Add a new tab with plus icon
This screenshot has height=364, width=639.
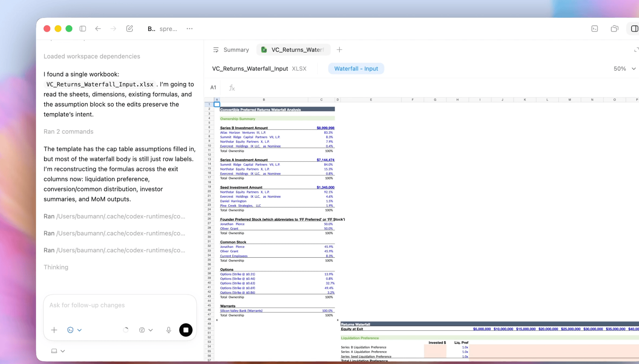tap(339, 50)
